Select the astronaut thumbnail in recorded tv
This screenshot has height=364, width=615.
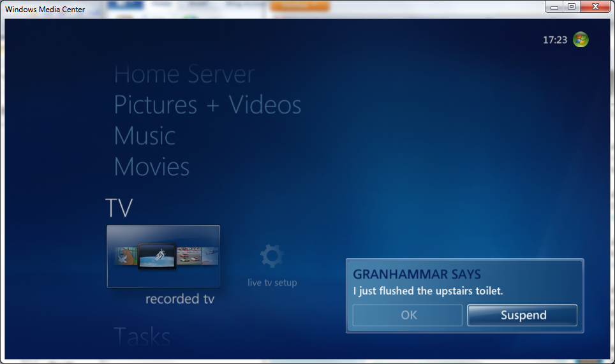point(157,256)
